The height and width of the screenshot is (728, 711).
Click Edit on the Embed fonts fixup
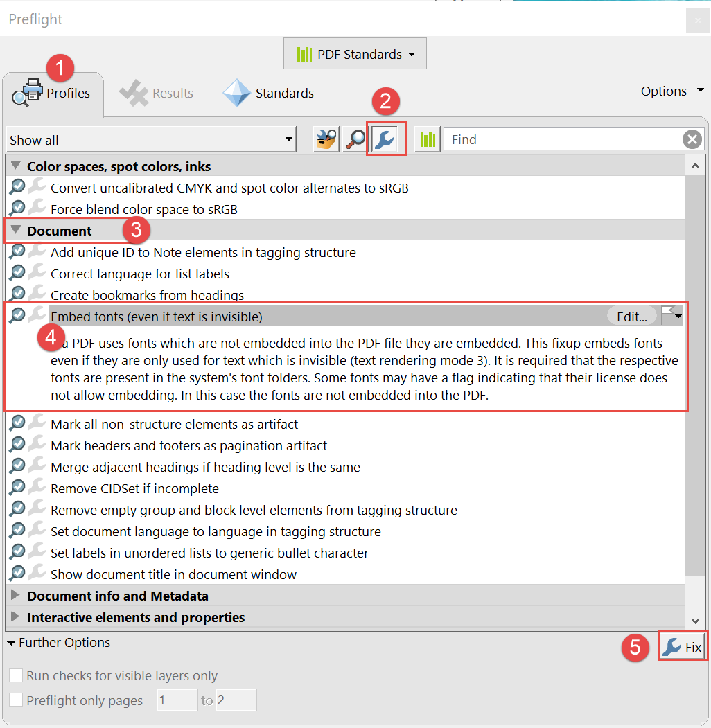pyautogui.click(x=631, y=316)
